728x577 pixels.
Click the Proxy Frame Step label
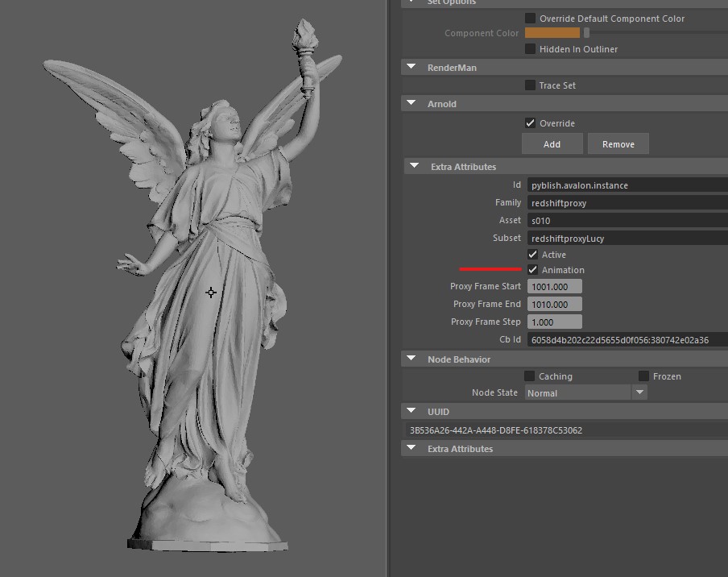486,322
